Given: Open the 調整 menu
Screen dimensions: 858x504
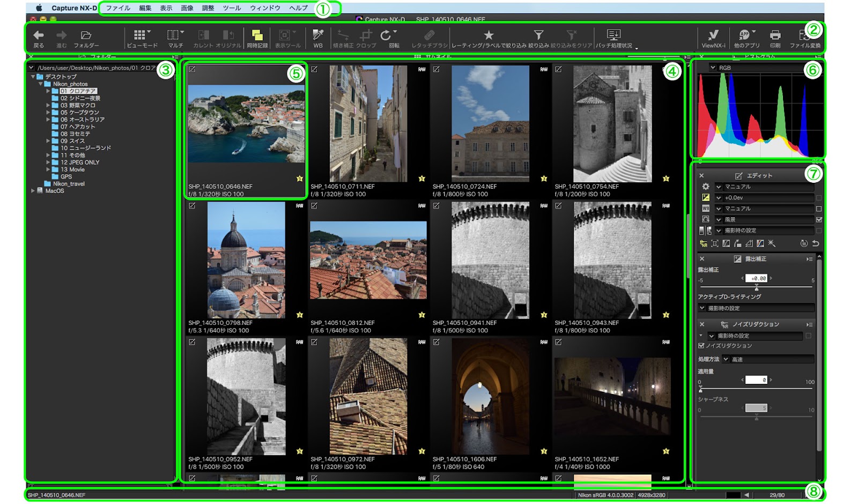Looking at the screenshot, I should point(208,8).
